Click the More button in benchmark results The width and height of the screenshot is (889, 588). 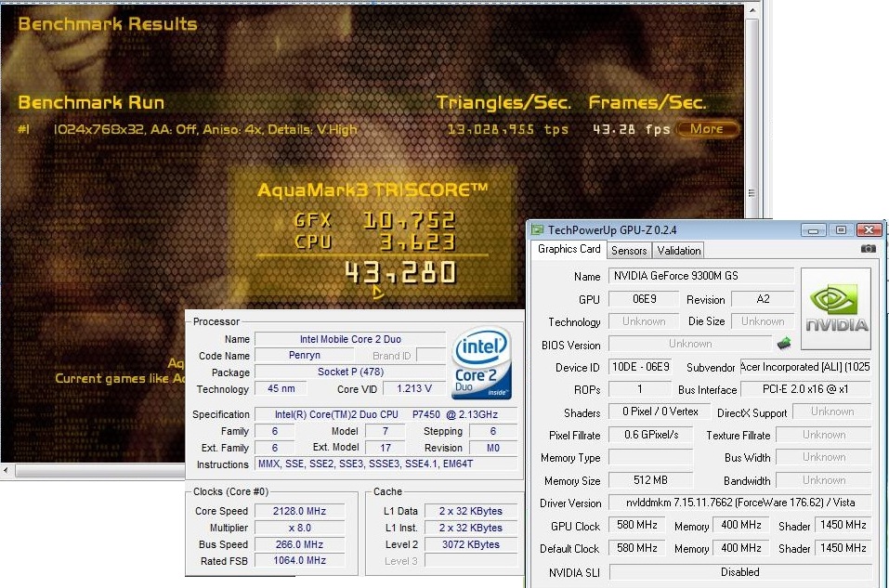(x=707, y=129)
